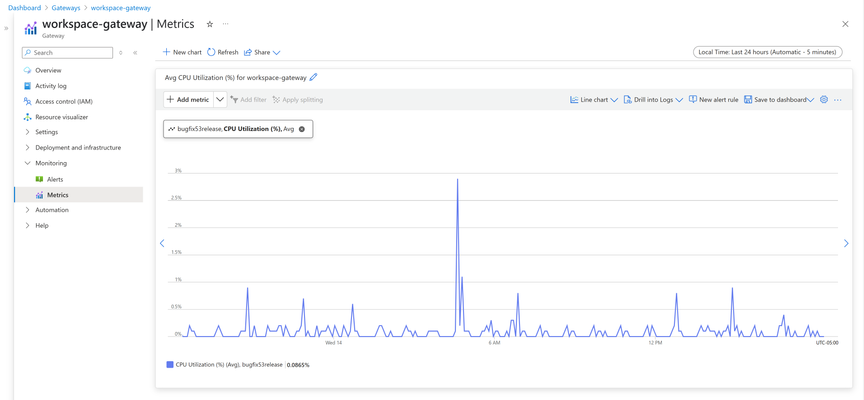Favorite the page with the star icon
The height and width of the screenshot is (400, 864).
[209, 24]
